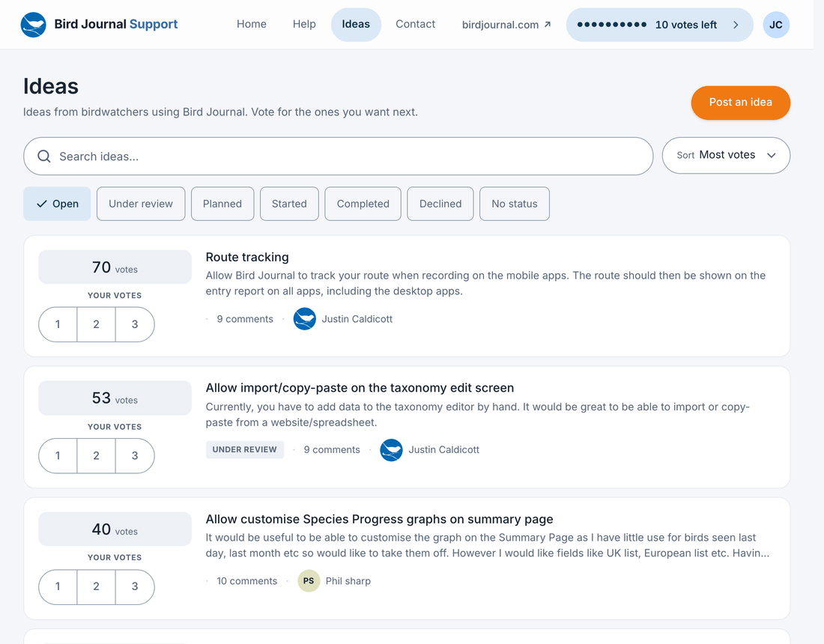Filter ideas by Started status
The image size is (824, 644).
(x=289, y=204)
